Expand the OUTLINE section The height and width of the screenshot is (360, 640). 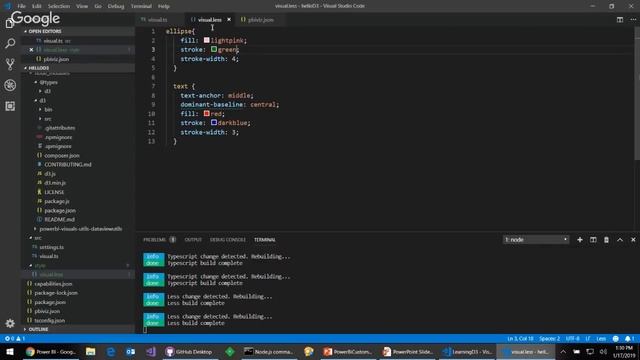tap(37, 329)
